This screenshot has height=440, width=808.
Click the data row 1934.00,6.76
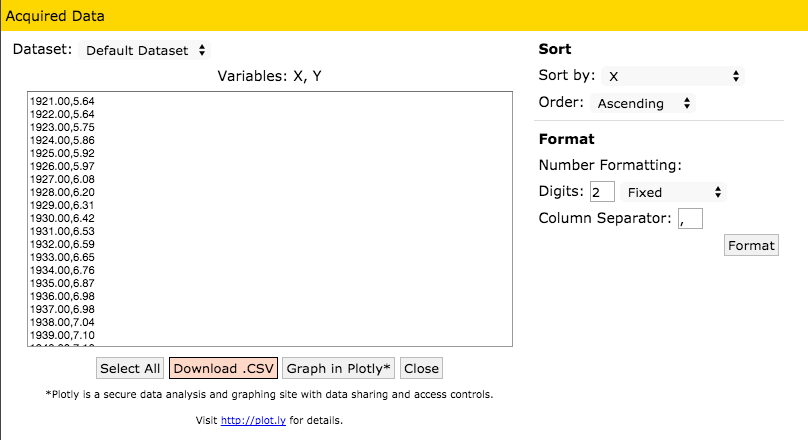[62, 270]
